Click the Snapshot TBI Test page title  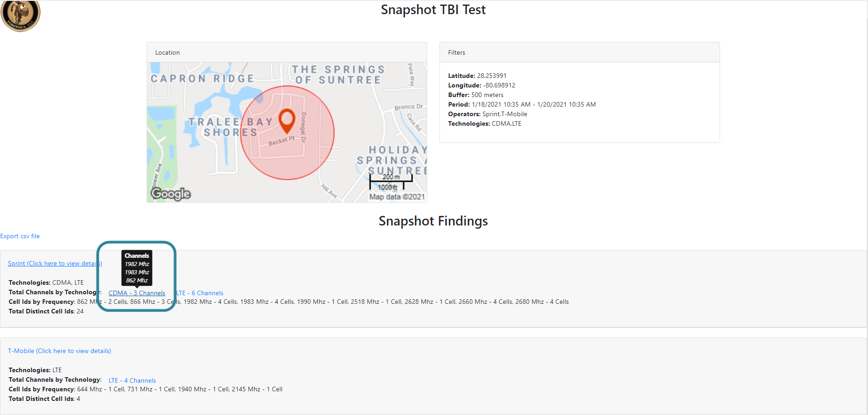pyautogui.click(x=433, y=10)
